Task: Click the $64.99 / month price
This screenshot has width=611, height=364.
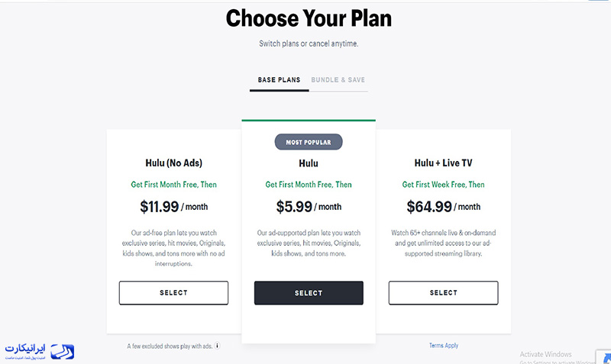Action: (x=444, y=206)
